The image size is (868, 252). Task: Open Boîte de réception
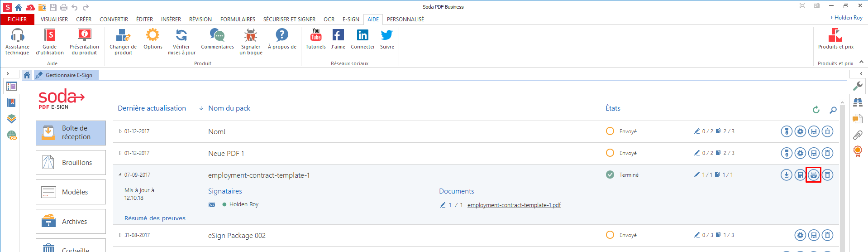click(x=71, y=133)
